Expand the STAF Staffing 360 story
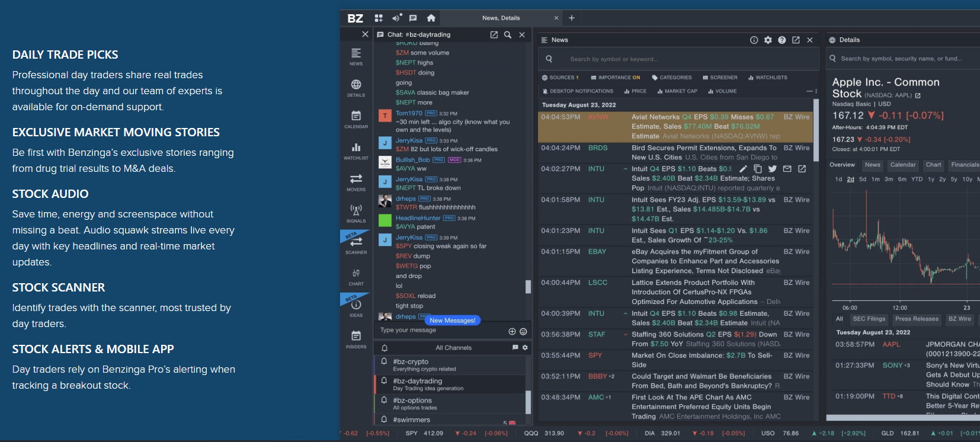 tap(625, 335)
